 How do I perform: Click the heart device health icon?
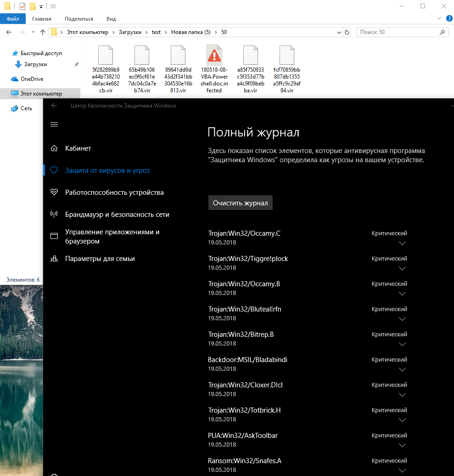point(54,192)
